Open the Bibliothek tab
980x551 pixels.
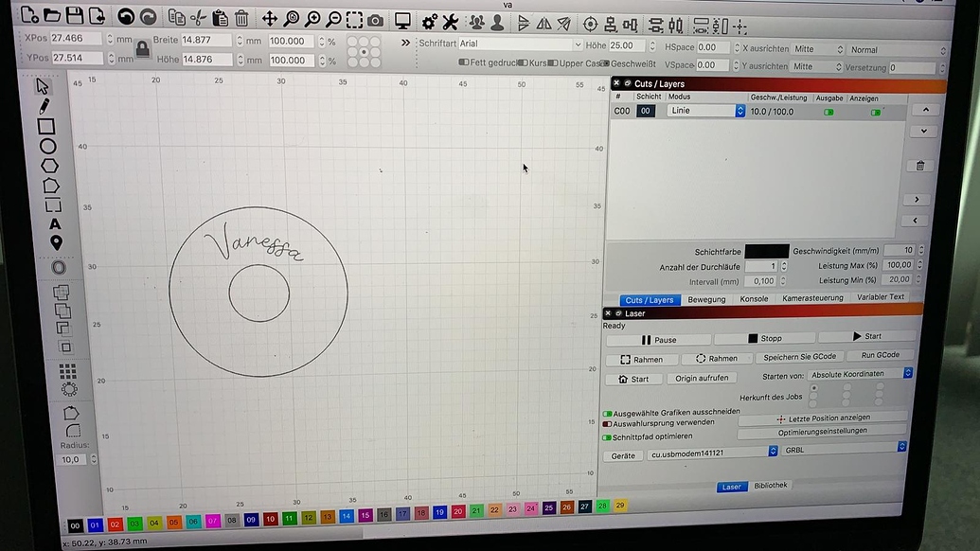(771, 485)
